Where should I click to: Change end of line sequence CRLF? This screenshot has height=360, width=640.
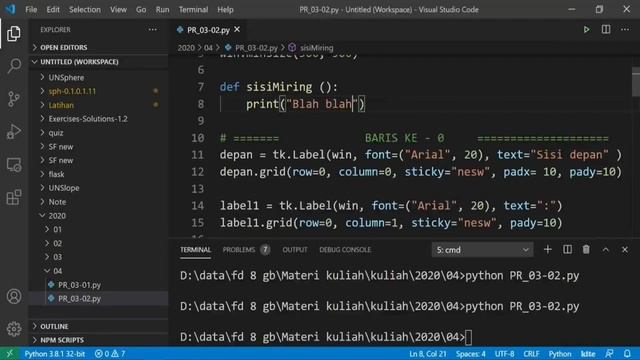(531, 354)
